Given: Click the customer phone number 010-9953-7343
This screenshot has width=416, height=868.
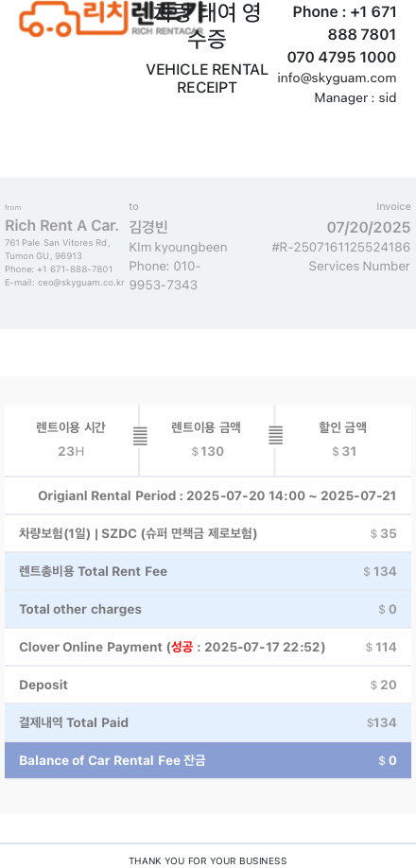Looking at the screenshot, I should [x=165, y=276].
